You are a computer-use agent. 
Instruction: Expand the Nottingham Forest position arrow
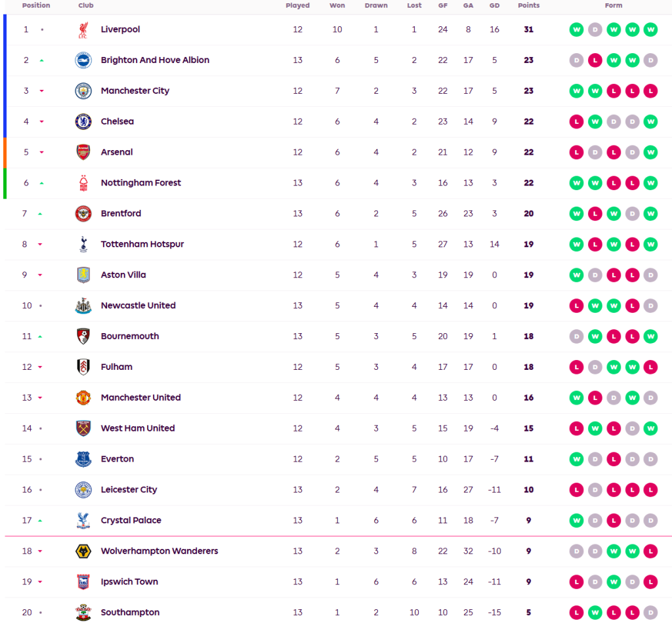[41, 183]
